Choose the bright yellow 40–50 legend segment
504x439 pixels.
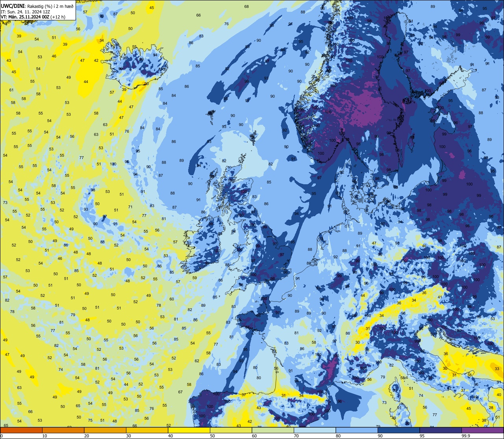(189, 430)
